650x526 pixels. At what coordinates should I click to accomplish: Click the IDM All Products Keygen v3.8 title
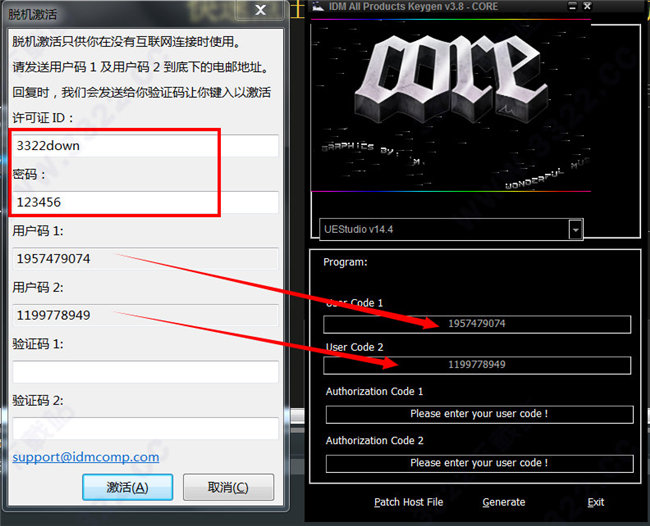tap(413, 7)
